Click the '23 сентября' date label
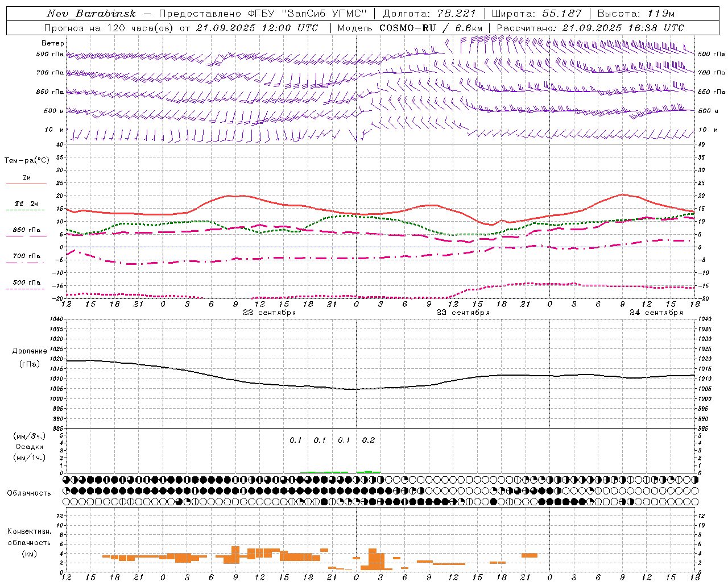The image size is (728, 582). 462,313
